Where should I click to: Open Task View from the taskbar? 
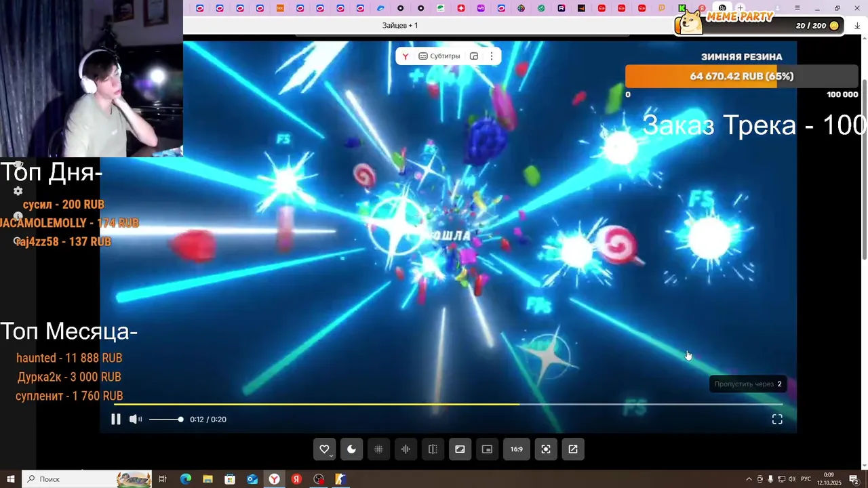[163, 479]
